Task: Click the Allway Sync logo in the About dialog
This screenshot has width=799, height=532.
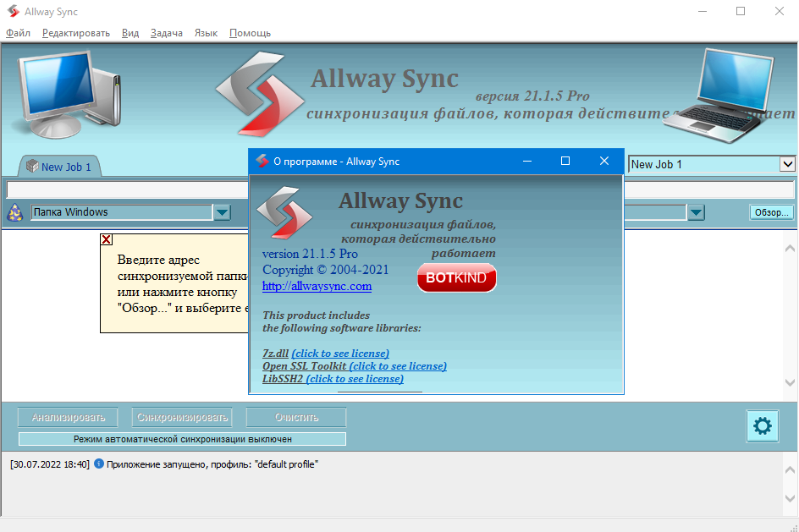Action: coord(284,212)
